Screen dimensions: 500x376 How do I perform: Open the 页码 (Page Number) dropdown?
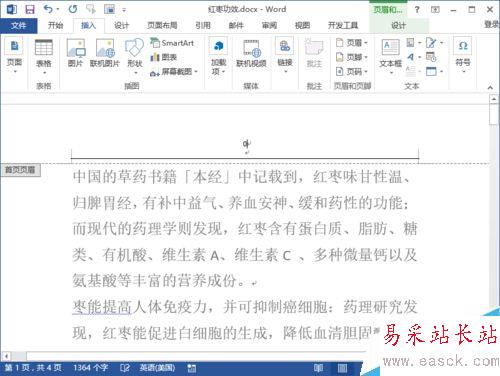(x=352, y=71)
